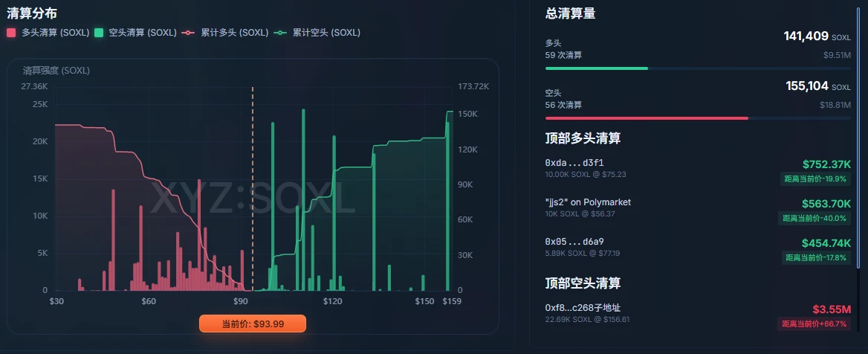The image size is (868, 354).
Task: Toggle the 累计多头 (SOXL) legend line
Action: click(224, 33)
